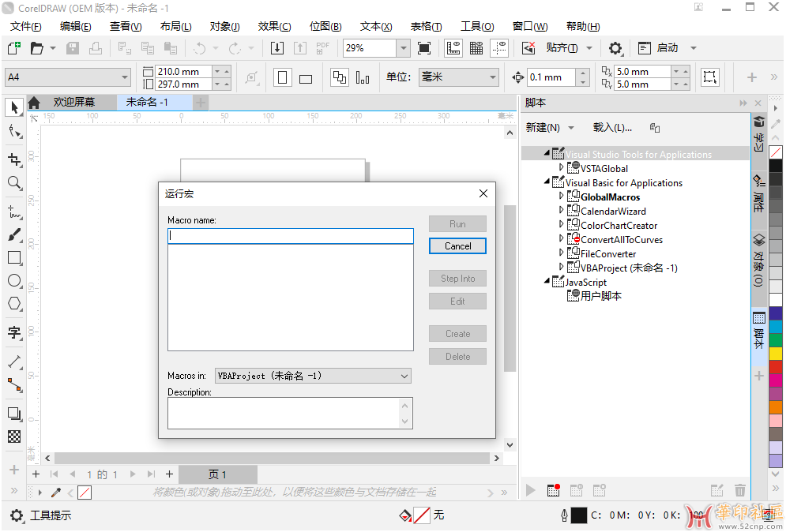
Task: Click the New document icon
Action: point(14,48)
